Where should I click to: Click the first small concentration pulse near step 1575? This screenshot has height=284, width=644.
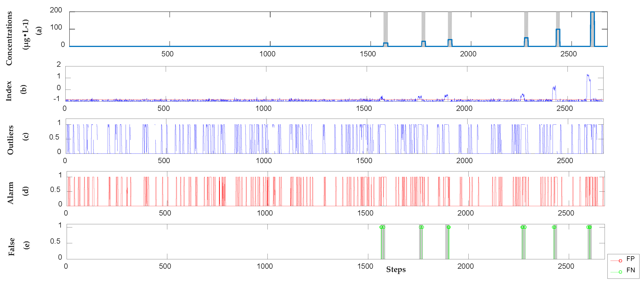(x=386, y=44)
